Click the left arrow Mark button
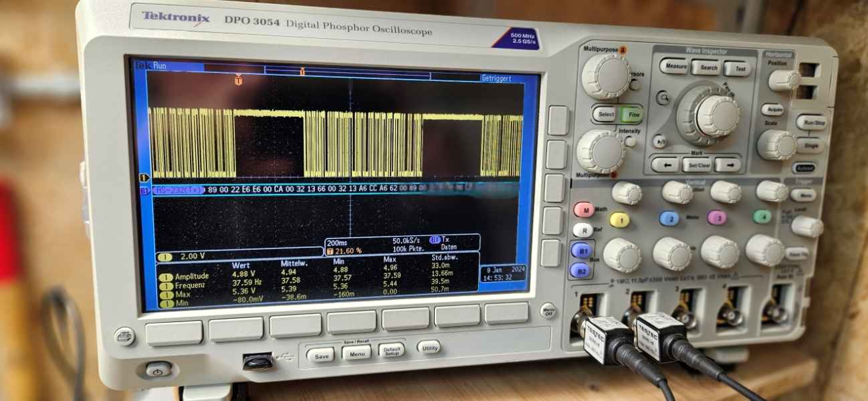Screen dimensions: 868x401 click(x=665, y=164)
